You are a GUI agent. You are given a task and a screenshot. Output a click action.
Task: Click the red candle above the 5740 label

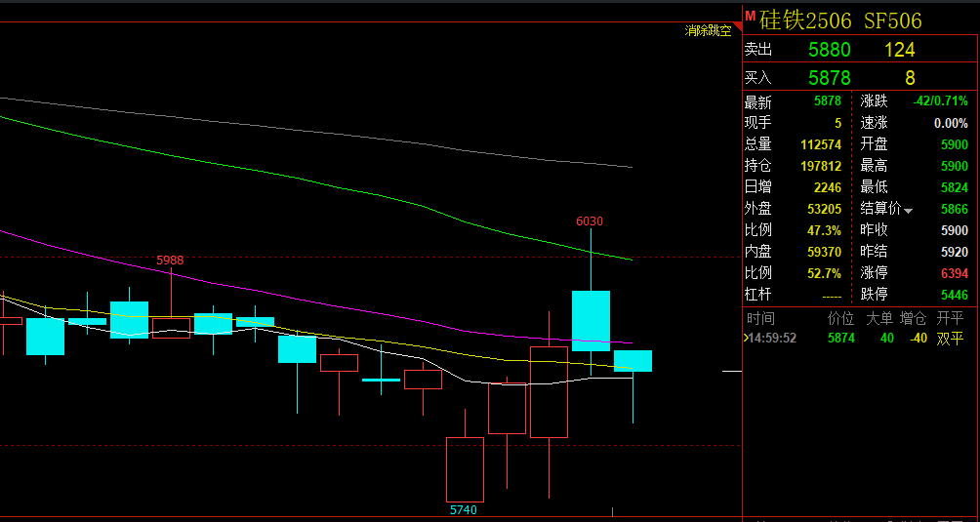tap(465, 469)
